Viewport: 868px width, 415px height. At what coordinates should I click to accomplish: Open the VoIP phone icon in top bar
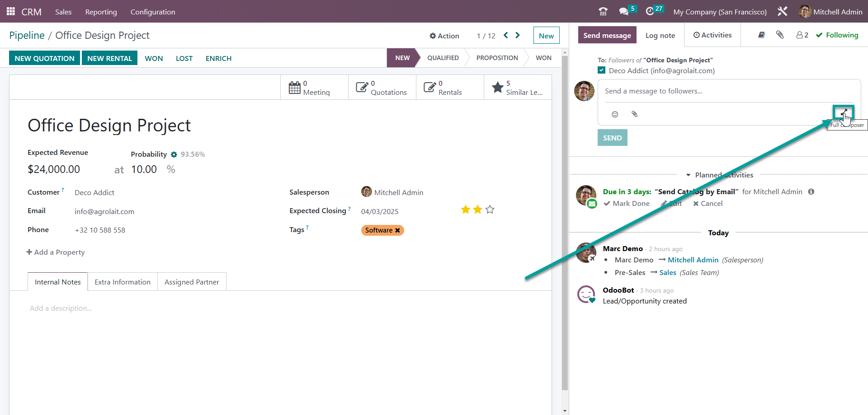603,12
